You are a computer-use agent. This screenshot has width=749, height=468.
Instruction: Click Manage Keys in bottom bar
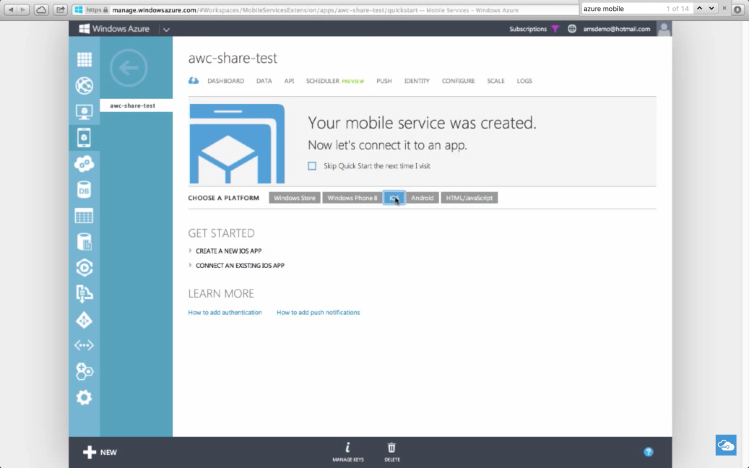coord(348,452)
